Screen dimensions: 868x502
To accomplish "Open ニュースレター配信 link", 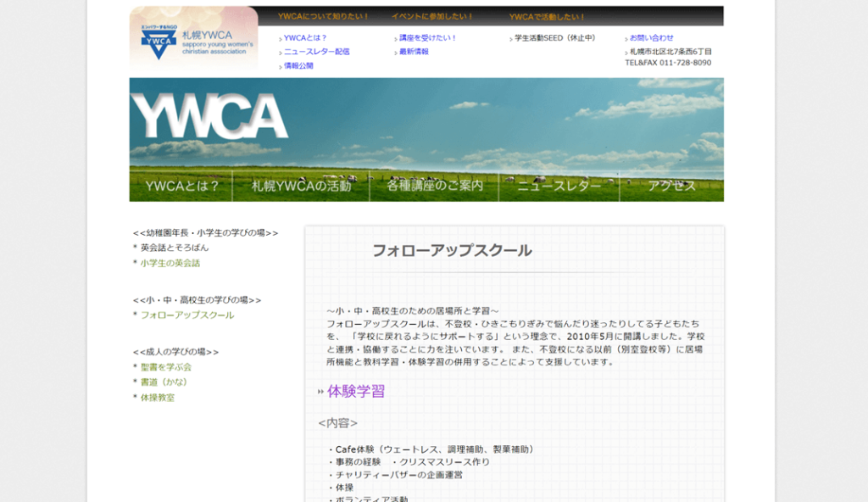I will [317, 52].
